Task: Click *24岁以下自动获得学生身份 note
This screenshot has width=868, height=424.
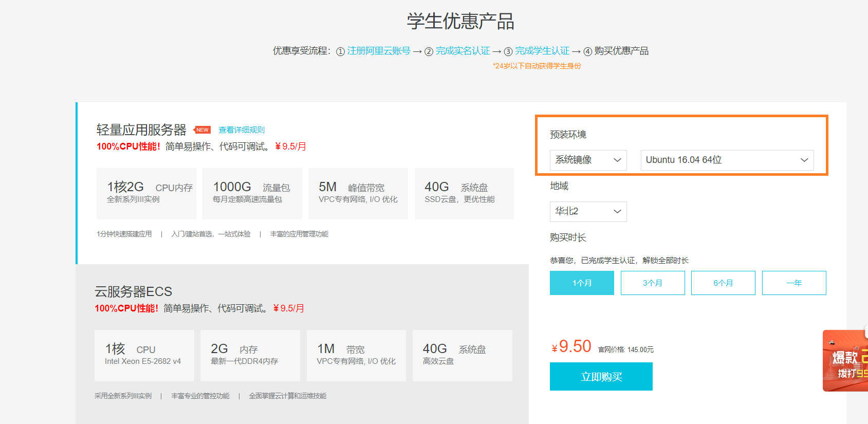Action: (537, 66)
